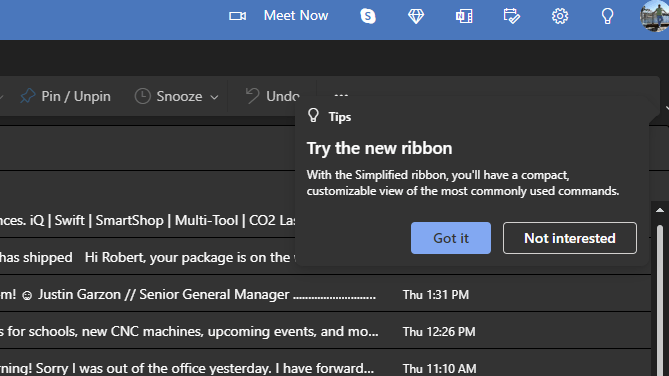Open the Premium diamond icon

coord(416,16)
